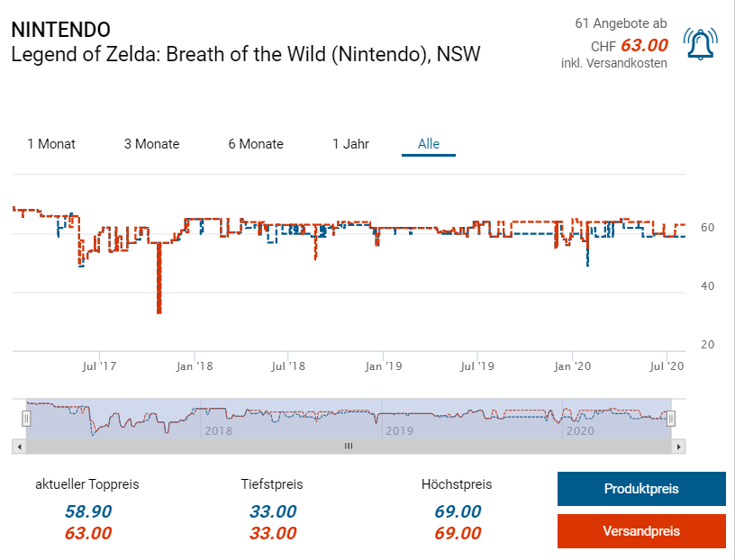
Task: Choose the 1 Jahr time range
Action: 350,144
